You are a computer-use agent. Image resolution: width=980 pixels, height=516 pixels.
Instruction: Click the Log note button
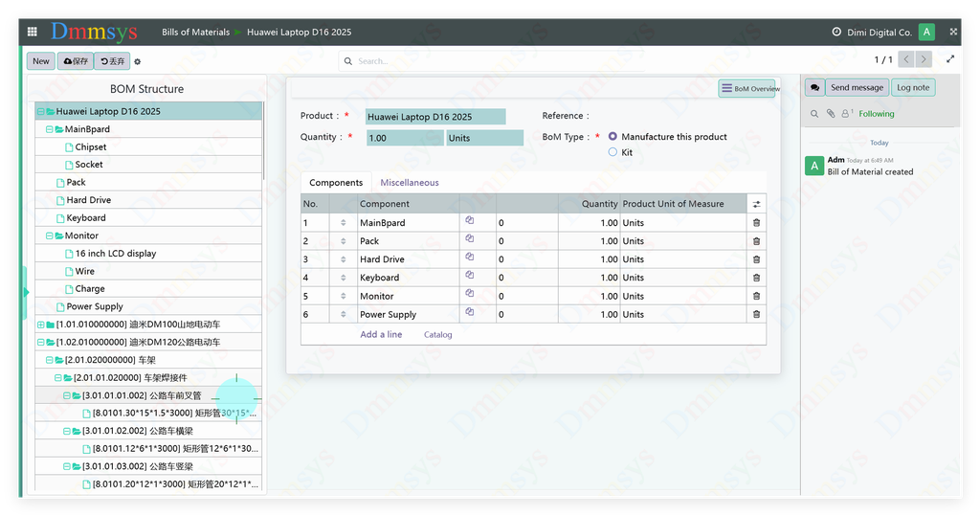coord(913,87)
